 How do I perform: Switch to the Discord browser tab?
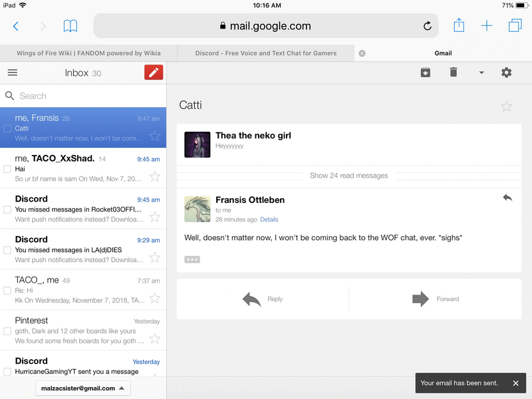pos(266,53)
